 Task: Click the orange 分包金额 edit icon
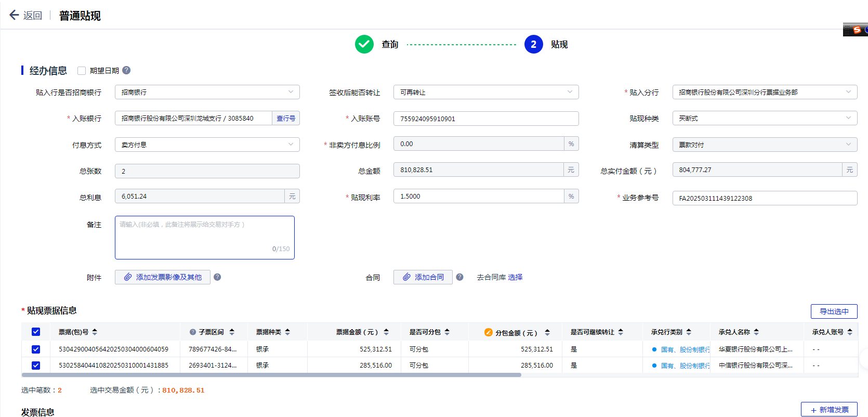coord(488,332)
